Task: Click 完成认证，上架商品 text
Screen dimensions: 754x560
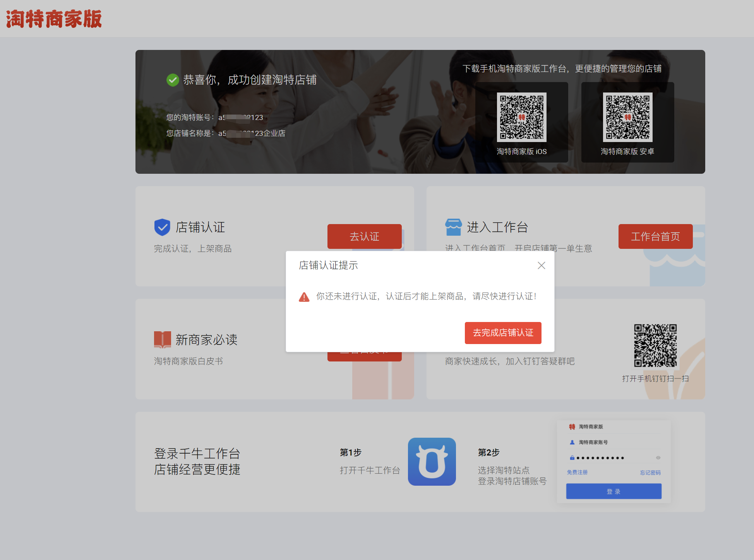Action: pos(193,248)
